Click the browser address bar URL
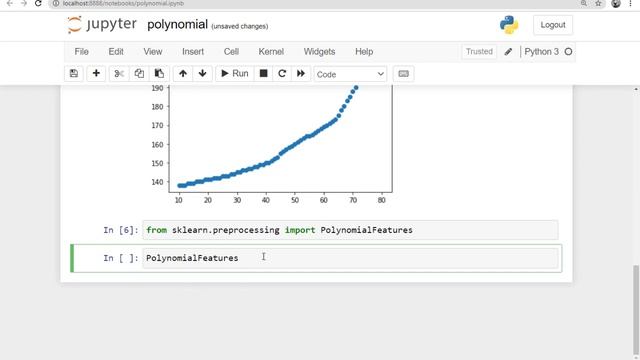 point(123,3)
